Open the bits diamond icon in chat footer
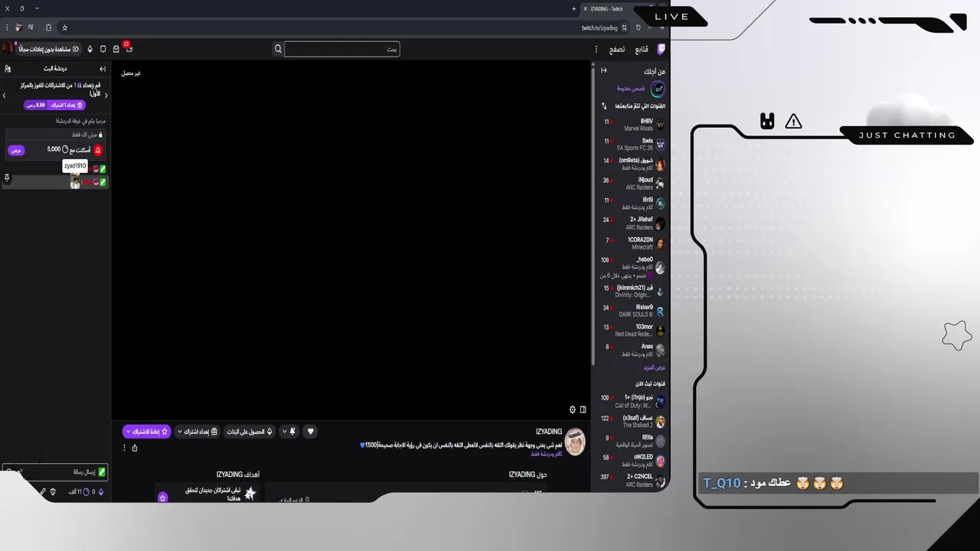 (x=100, y=491)
